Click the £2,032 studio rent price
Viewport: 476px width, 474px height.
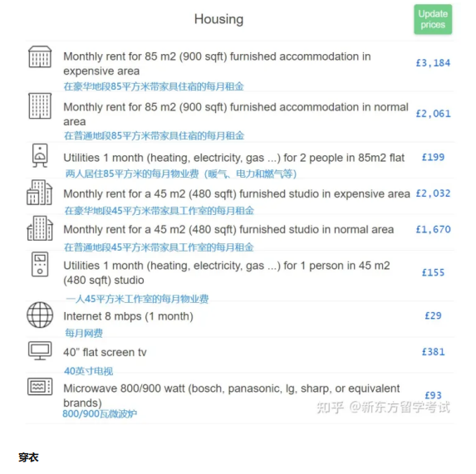[x=433, y=193]
